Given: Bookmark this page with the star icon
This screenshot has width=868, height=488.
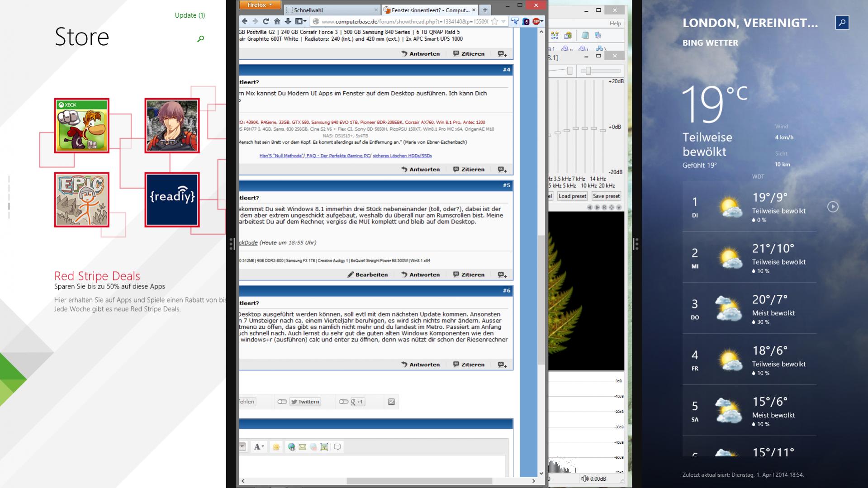Looking at the screenshot, I should 494,21.
